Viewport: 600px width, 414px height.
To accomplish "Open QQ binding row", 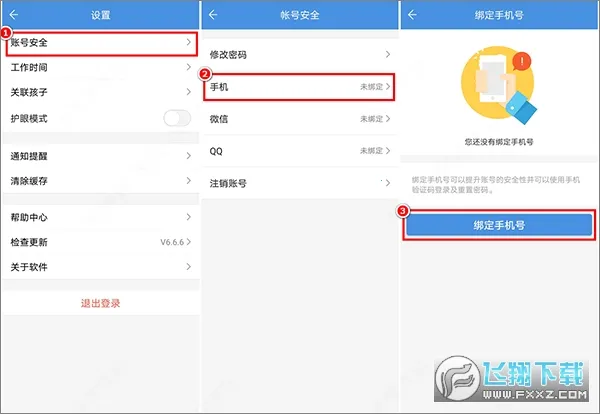I will tap(300, 151).
